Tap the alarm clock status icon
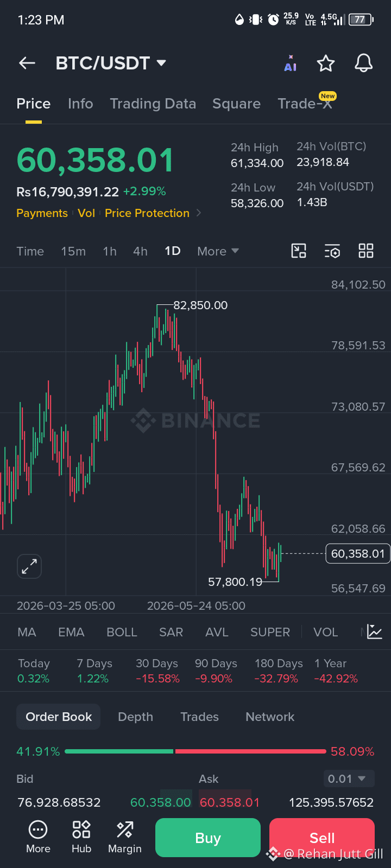Viewport: 391px width, 868px height. [x=274, y=20]
